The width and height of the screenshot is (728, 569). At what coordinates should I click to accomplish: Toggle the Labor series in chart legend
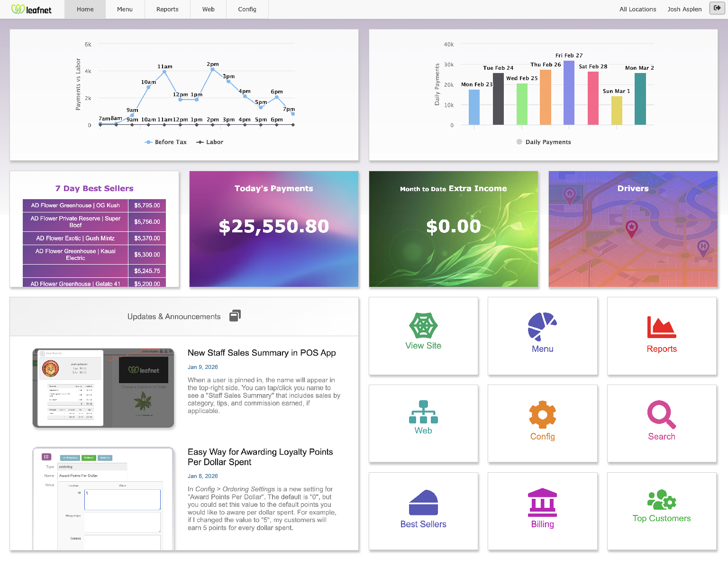[210, 142]
